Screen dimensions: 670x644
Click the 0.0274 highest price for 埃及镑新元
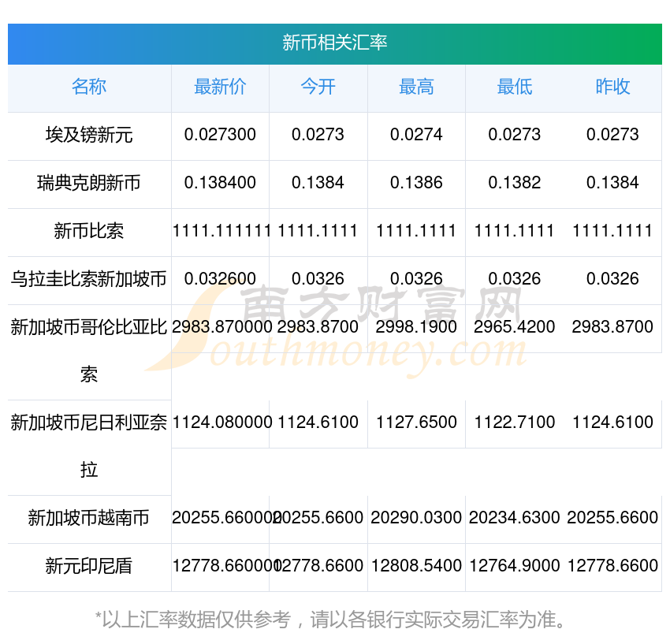pos(416,135)
